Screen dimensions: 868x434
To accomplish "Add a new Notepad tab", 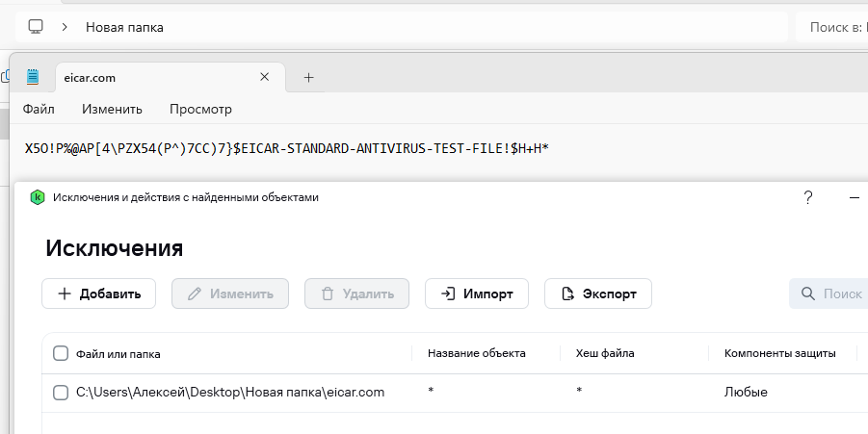I will point(308,77).
